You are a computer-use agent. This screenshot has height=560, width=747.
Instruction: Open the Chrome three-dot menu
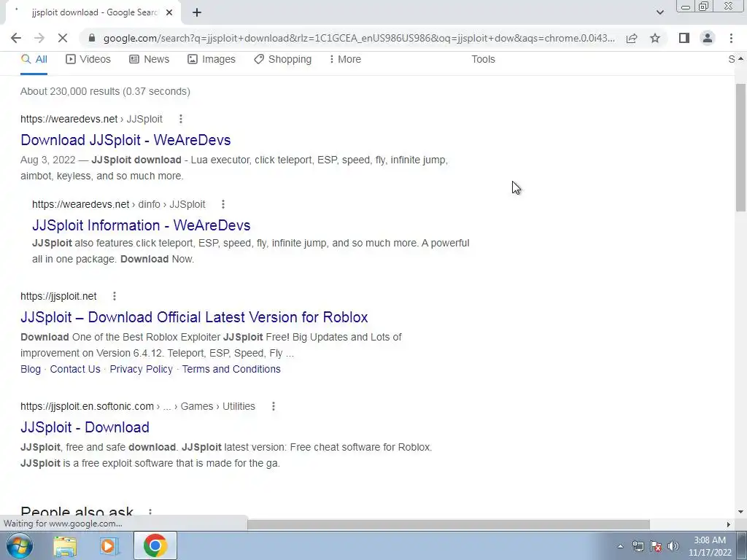731,38
